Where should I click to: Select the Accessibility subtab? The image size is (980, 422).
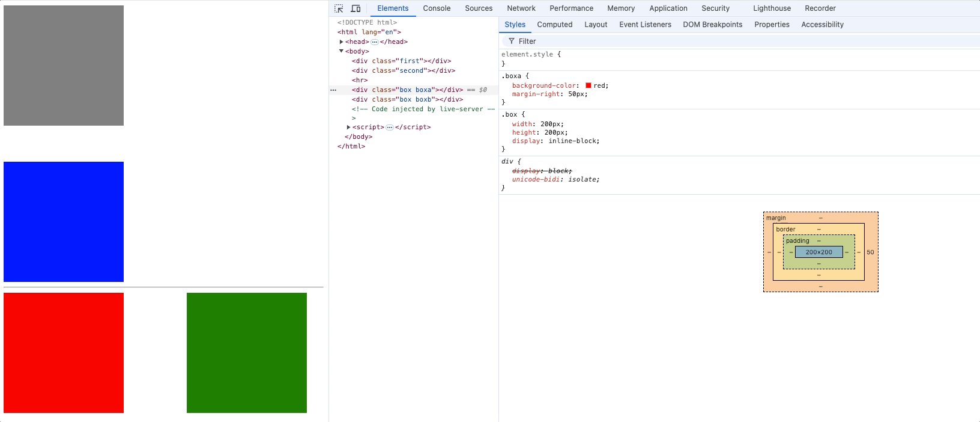click(822, 25)
